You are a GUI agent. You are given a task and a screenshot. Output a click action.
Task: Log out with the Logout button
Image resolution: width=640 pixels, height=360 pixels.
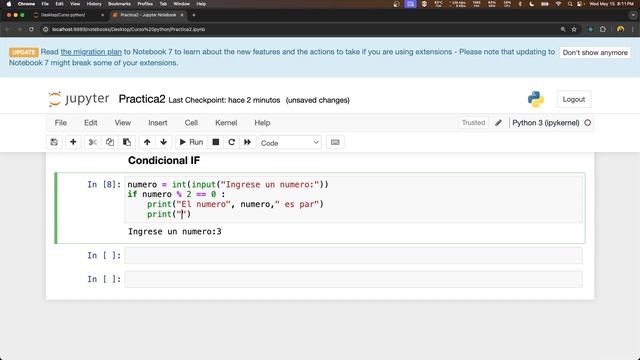click(573, 99)
